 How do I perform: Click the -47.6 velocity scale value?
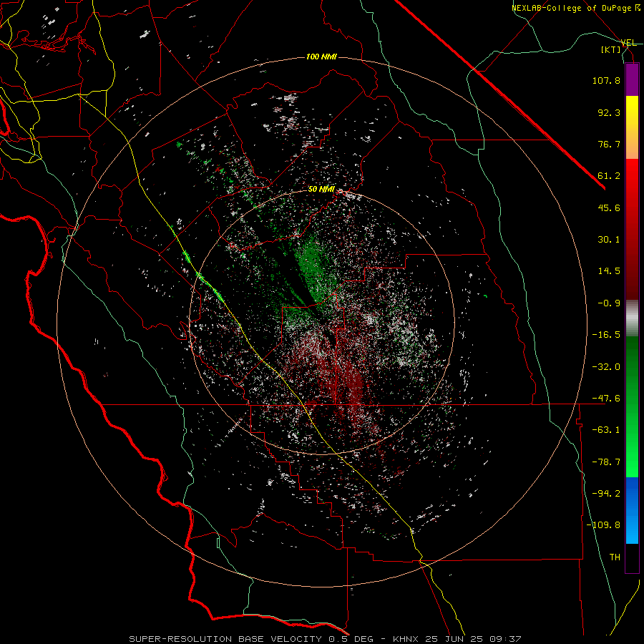(x=606, y=399)
